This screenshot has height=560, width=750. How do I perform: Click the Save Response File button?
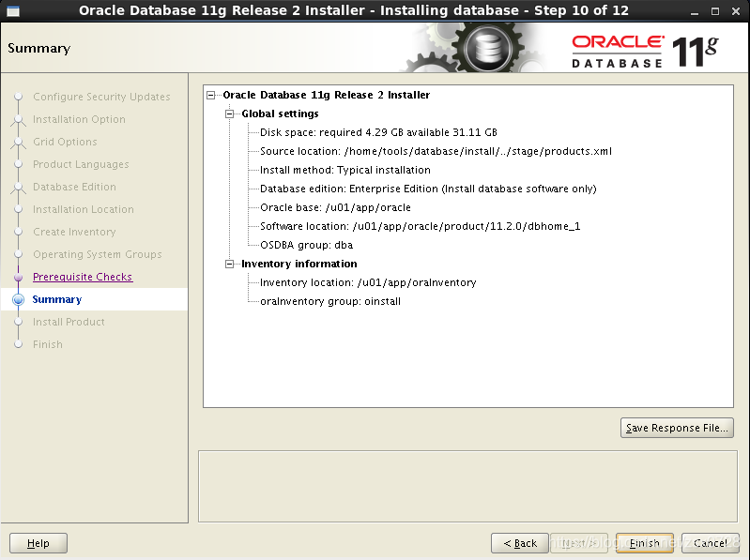pos(677,428)
